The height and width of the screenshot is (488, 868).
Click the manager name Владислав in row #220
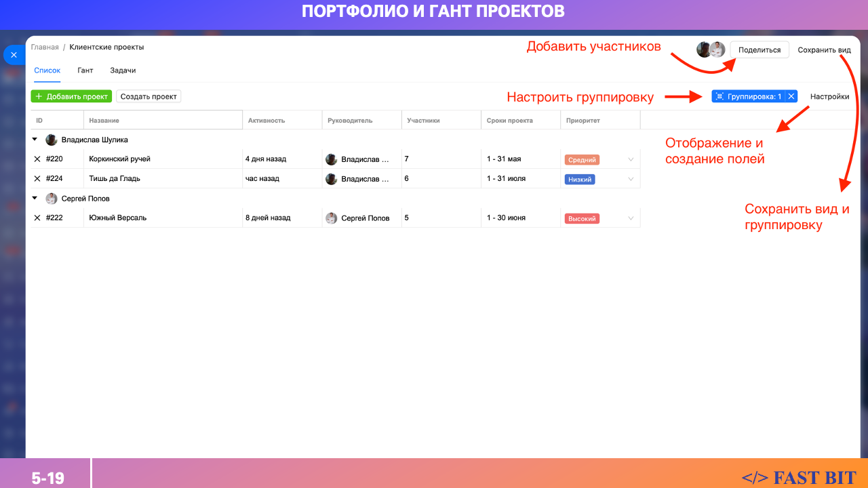click(x=366, y=159)
